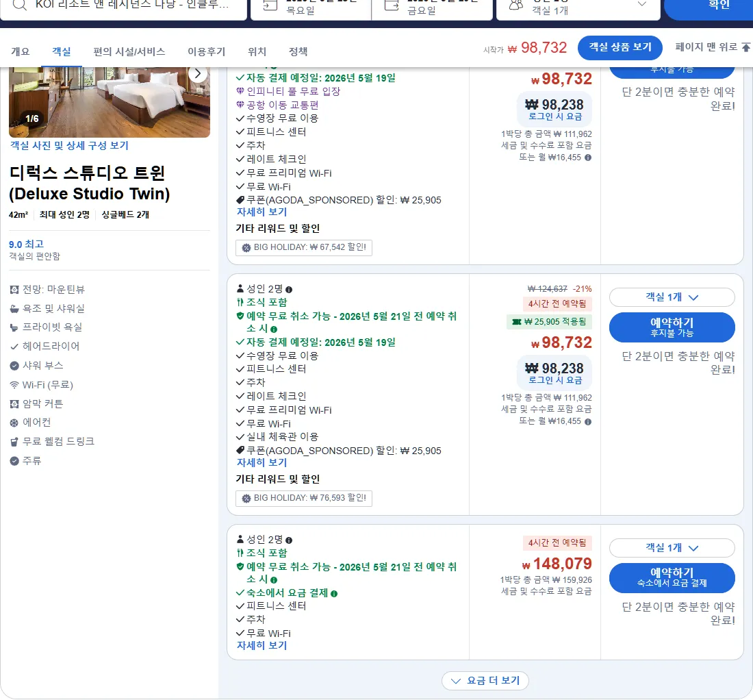
Task: Click the 공항 이동 교통편 benefit
Action: tap(282, 105)
